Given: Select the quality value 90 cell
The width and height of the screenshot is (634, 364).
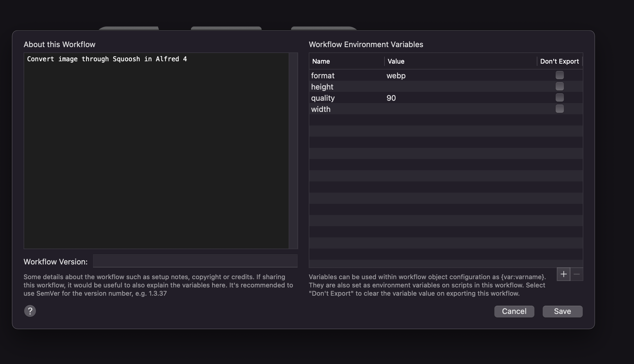Looking at the screenshot, I should coord(391,98).
